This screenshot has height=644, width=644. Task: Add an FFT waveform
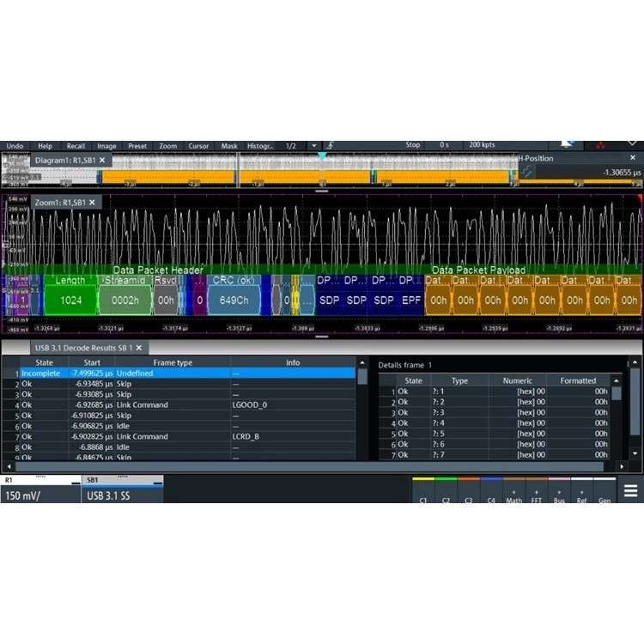click(537, 490)
